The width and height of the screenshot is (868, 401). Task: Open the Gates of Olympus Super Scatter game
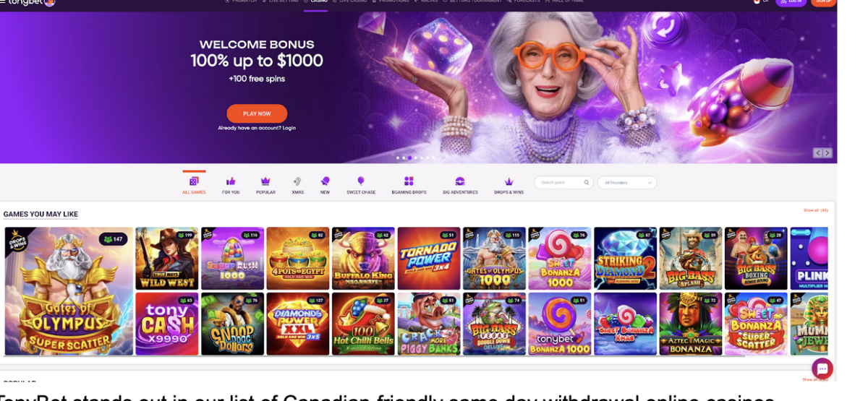[x=69, y=291]
